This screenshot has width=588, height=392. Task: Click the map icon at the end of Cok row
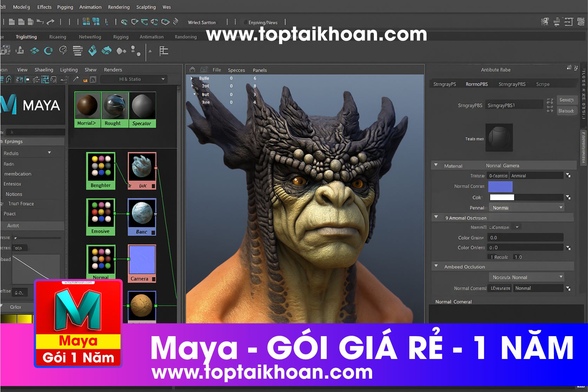pyautogui.click(x=568, y=197)
